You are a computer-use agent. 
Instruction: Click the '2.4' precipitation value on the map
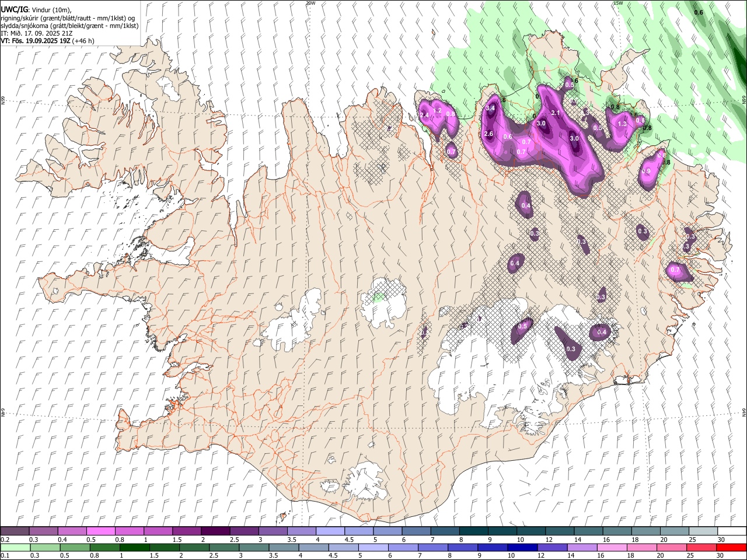point(424,116)
